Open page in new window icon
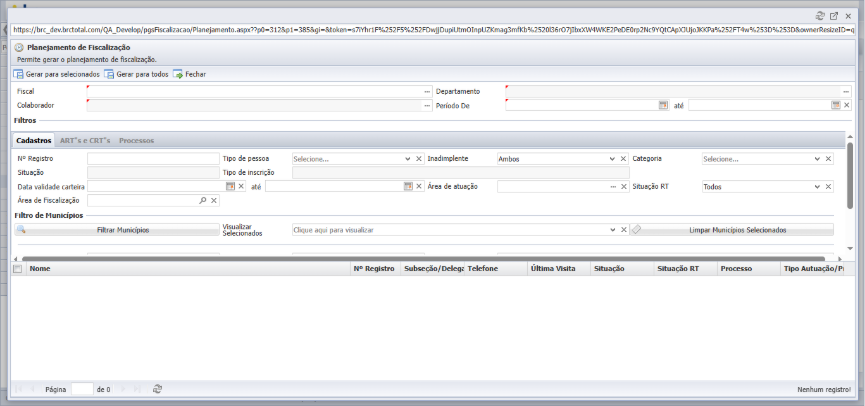This screenshot has height=406, width=865. click(834, 16)
